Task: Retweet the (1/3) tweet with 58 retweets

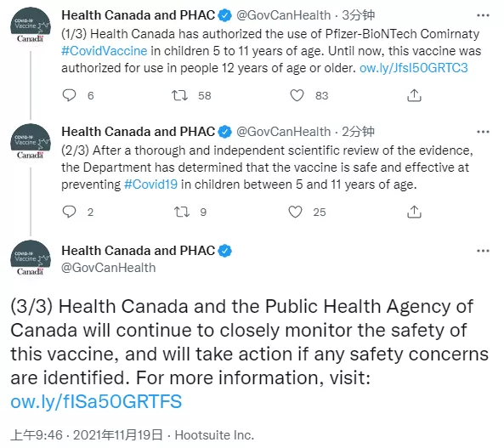Action: (x=179, y=95)
